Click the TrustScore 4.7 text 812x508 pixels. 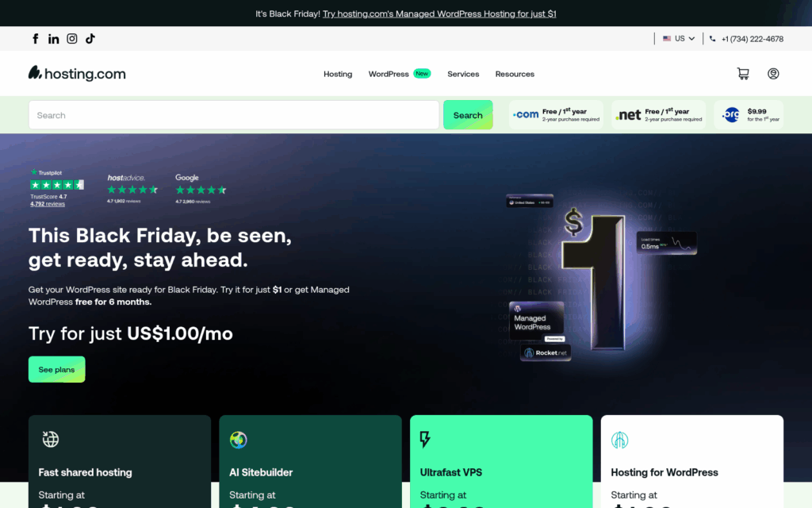tap(48, 197)
